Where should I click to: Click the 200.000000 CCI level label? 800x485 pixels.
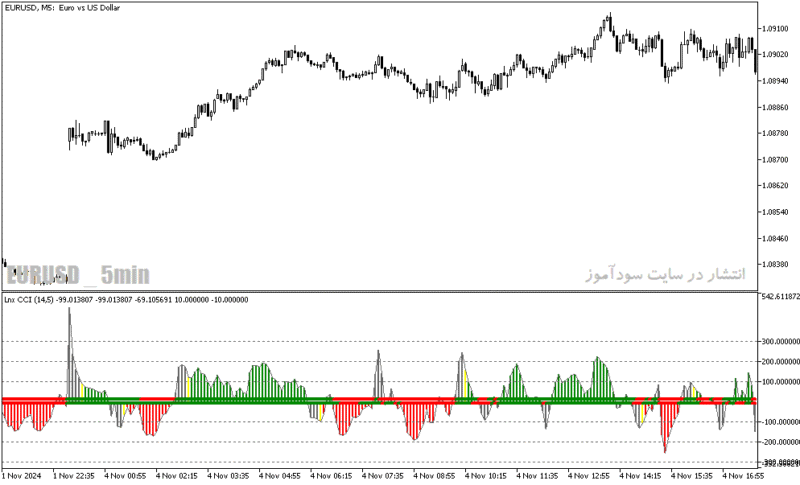(781, 362)
